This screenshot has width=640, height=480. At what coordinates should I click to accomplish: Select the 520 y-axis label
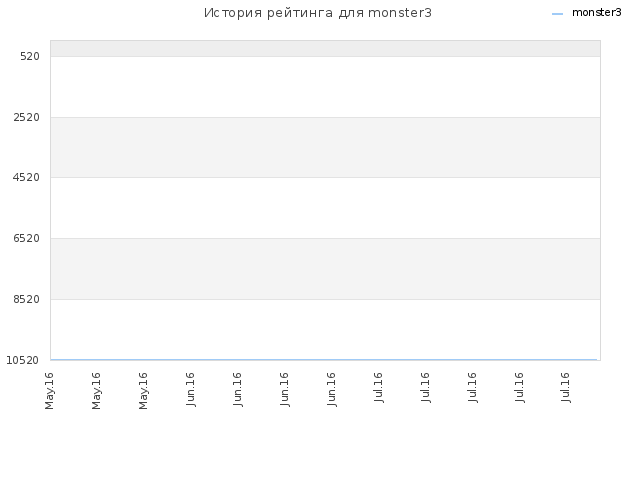point(30,56)
